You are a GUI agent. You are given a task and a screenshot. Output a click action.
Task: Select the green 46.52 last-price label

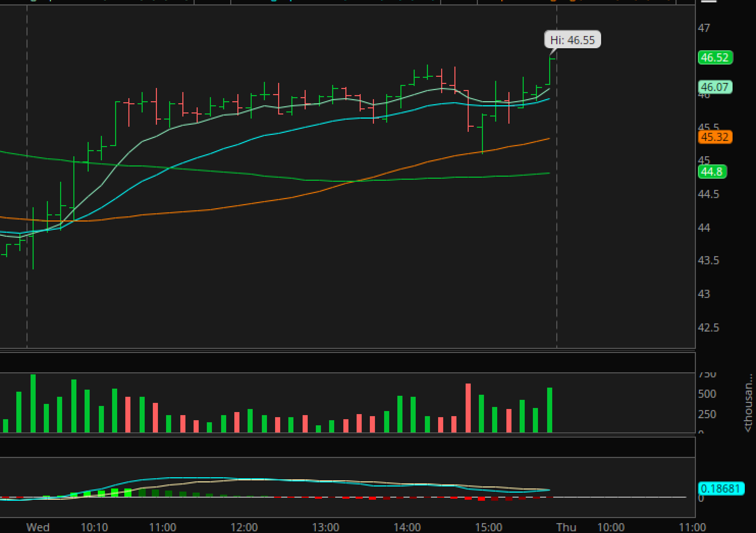click(715, 57)
